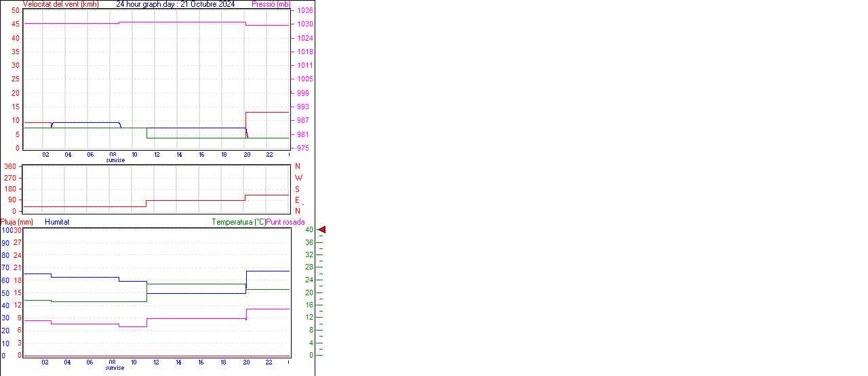The image size is (868, 376).
Task: Click the 'Velocitat del vent (kmh)' label
Action: (60, 4)
